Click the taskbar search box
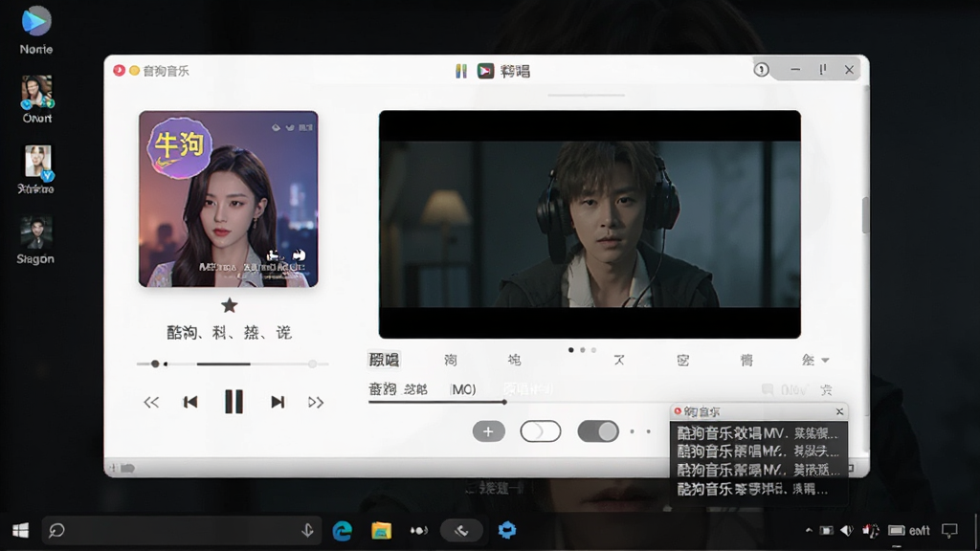 point(181,530)
